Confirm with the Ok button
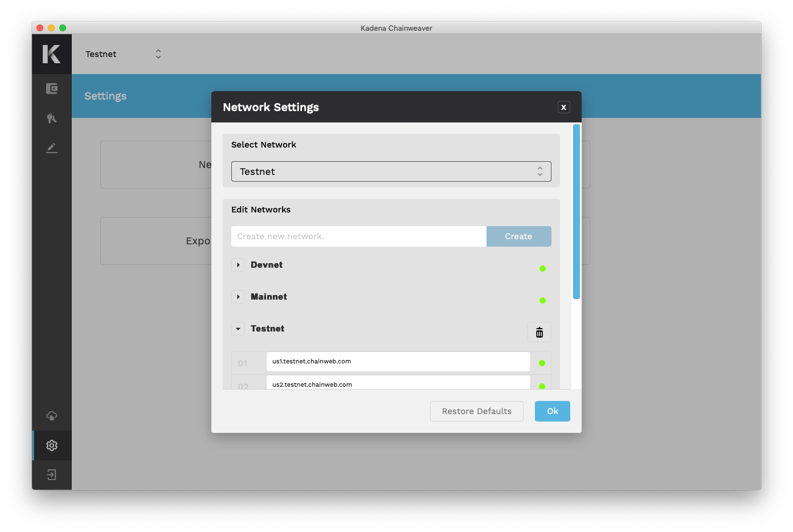This screenshot has height=532, width=793. tap(552, 411)
